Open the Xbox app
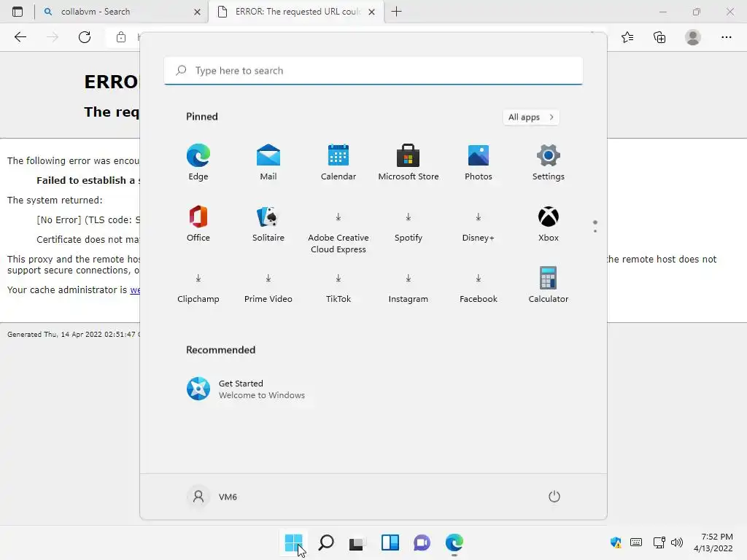This screenshot has height=560, width=747. pyautogui.click(x=549, y=224)
